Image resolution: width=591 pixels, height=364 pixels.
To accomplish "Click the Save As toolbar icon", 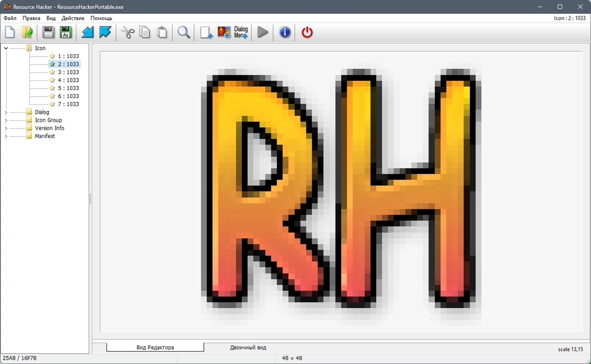I will pos(66,33).
